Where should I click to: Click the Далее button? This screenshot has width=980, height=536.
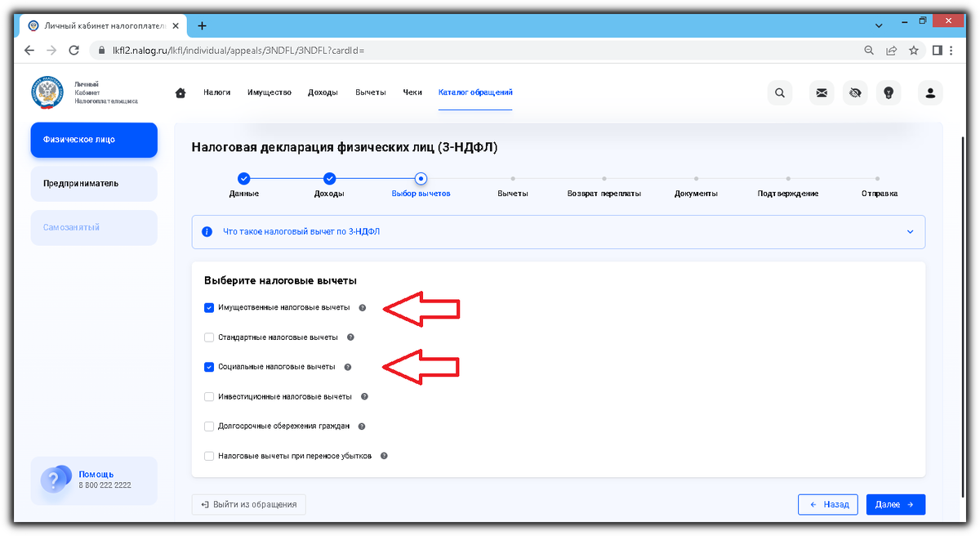(896, 504)
